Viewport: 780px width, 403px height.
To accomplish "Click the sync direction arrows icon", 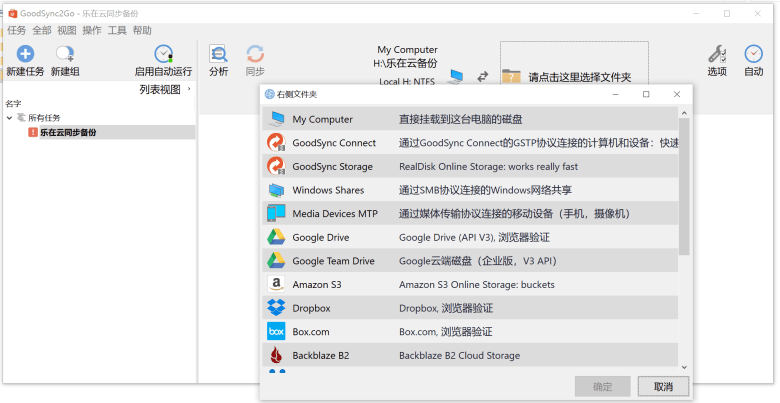I will point(483,77).
